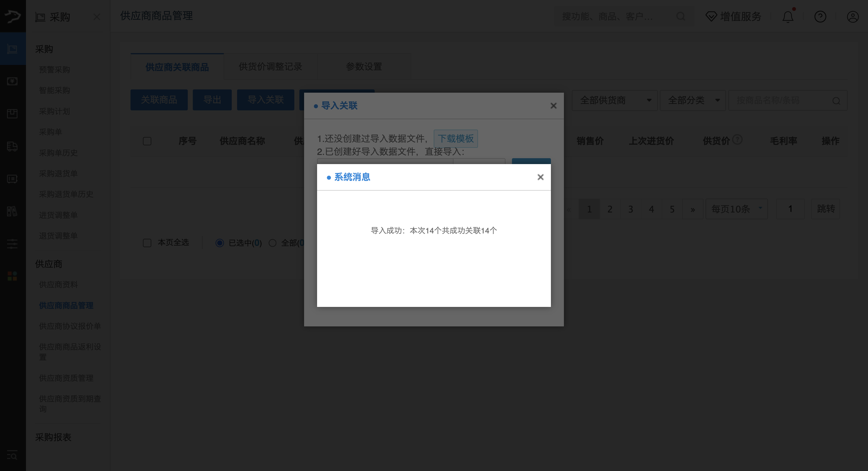
Task: Open the notification bell
Action: [x=788, y=17]
